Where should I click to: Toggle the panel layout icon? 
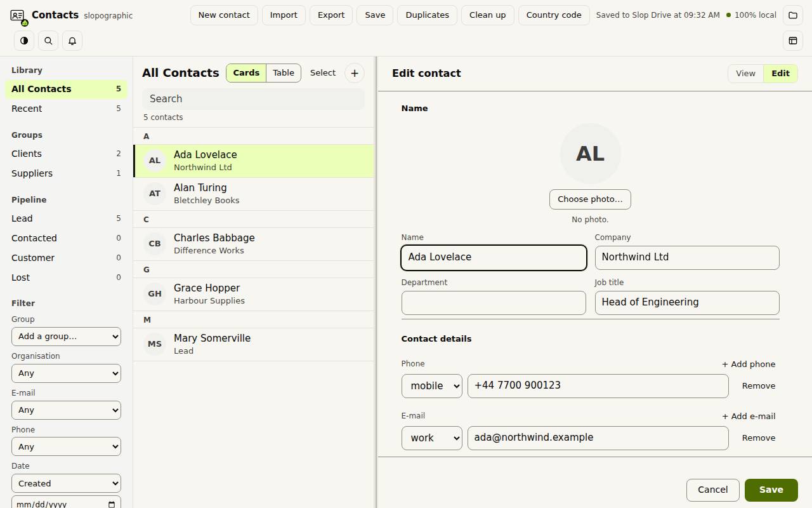coord(793,41)
